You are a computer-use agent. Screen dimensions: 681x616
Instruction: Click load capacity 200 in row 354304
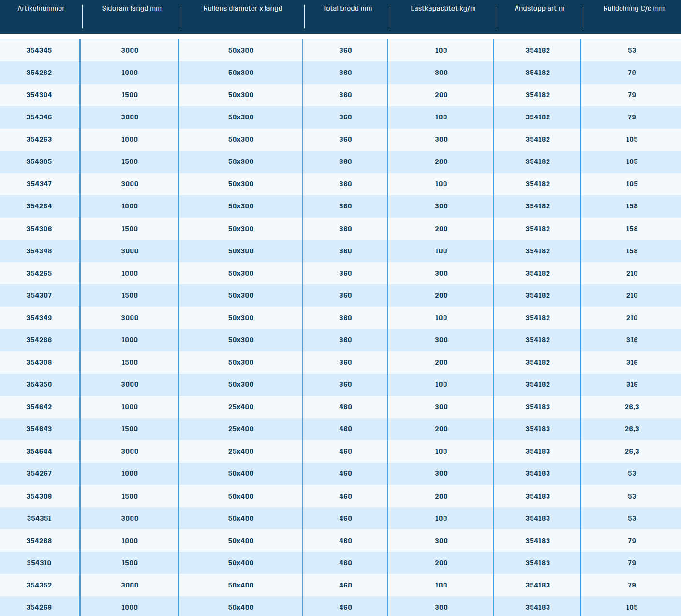point(441,95)
